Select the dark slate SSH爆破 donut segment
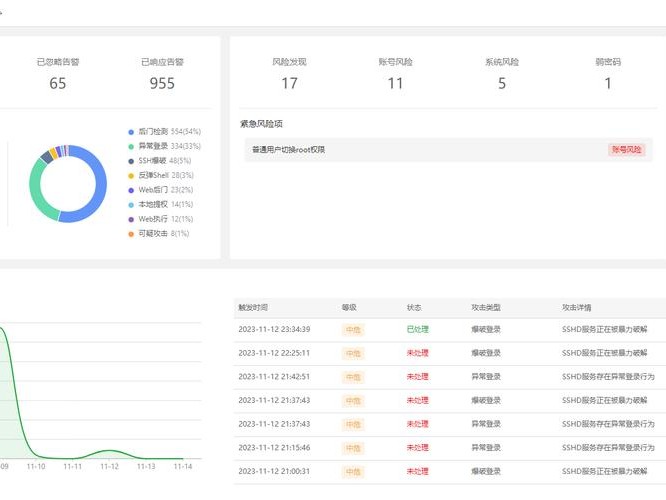Viewport: 666px width, 500px height. click(x=46, y=156)
